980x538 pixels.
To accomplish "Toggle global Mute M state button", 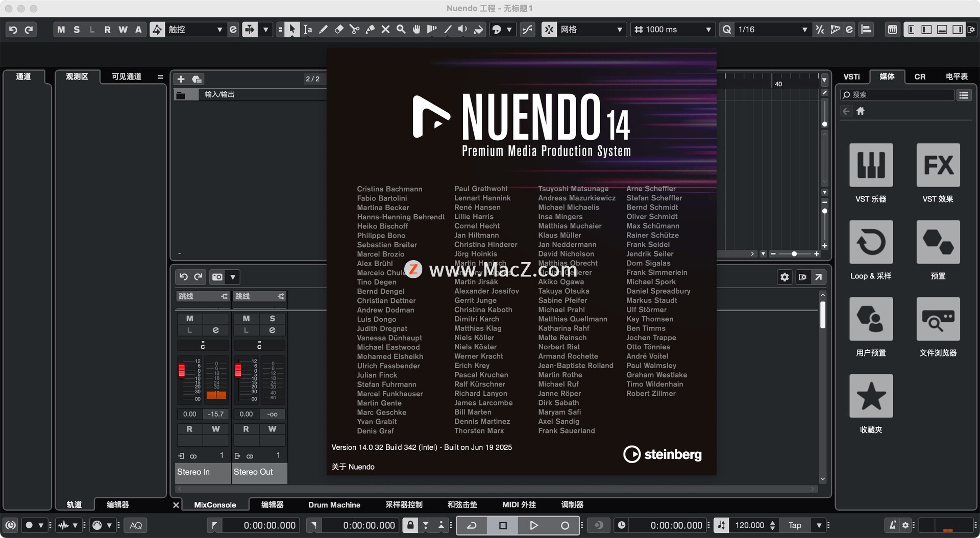I will pyautogui.click(x=61, y=30).
